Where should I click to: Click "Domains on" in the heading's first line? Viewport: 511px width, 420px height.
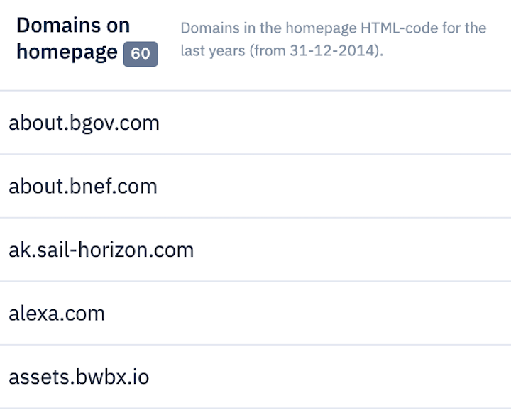pos(73,26)
